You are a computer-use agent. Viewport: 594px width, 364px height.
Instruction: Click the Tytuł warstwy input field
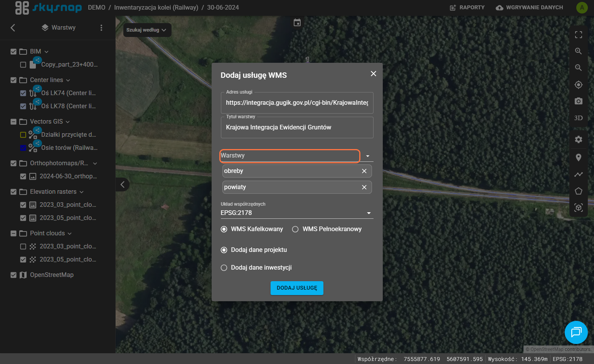click(x=297, y=127)
